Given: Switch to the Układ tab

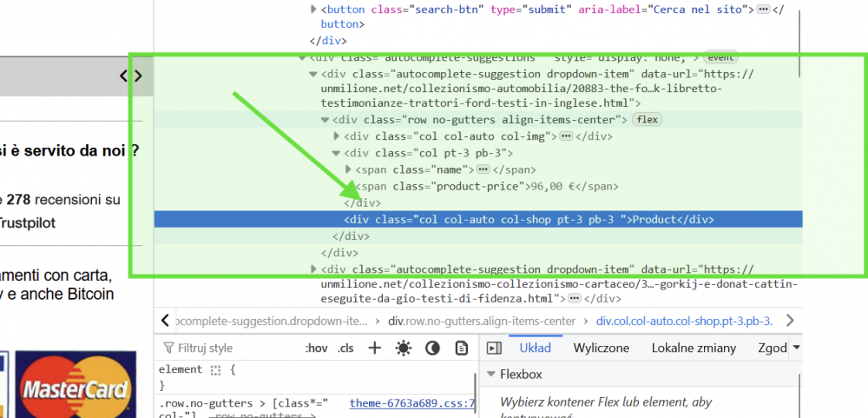Looking at the screenshot, I should [536, 348].
